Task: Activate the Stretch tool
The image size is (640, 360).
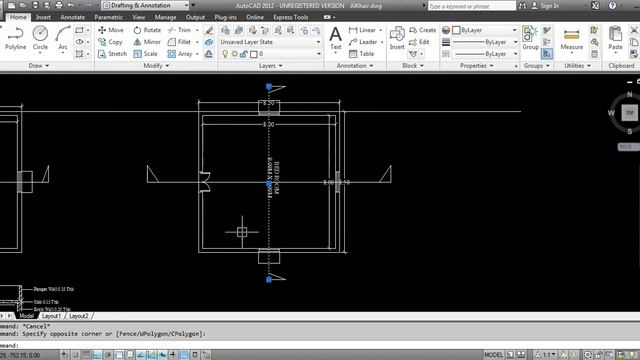Action: (112, 53)
